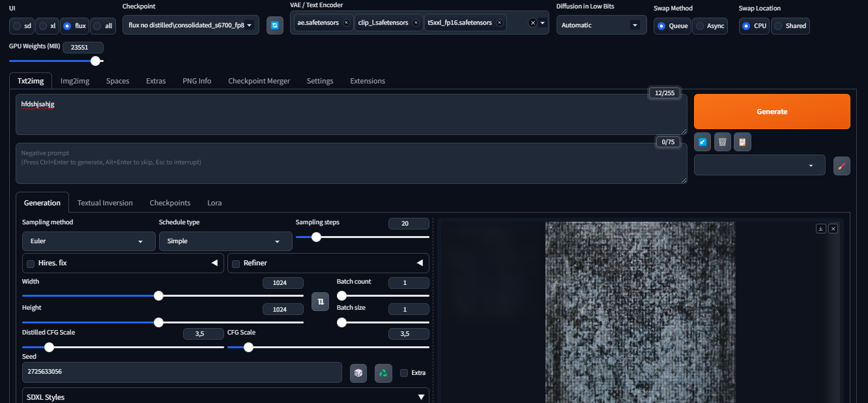Image resolution: width=868 pixels, height=403 pixels.
Task: Reuse the last seed with the recycle icon
Action: 383,373
